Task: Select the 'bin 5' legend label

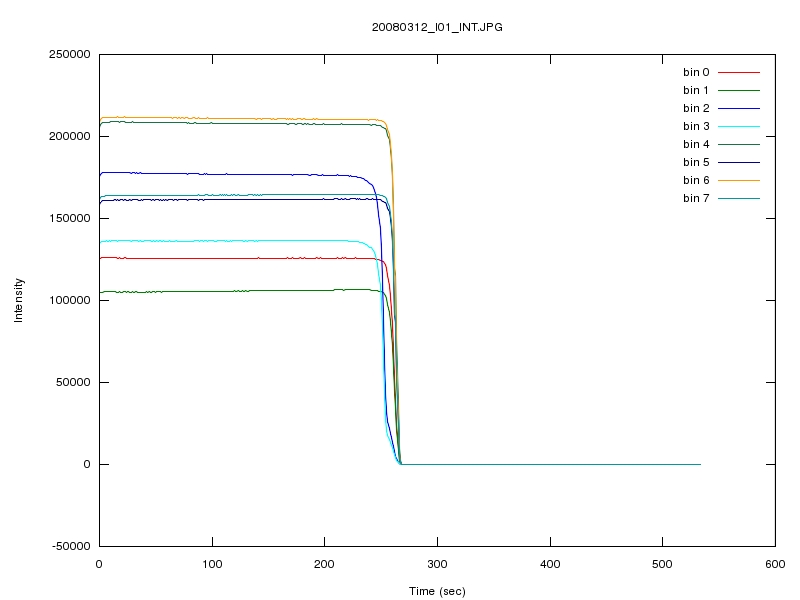Action: point(696,162)
